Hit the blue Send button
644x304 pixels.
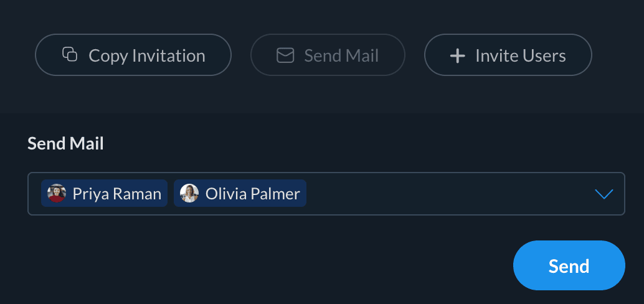point(569,265)
